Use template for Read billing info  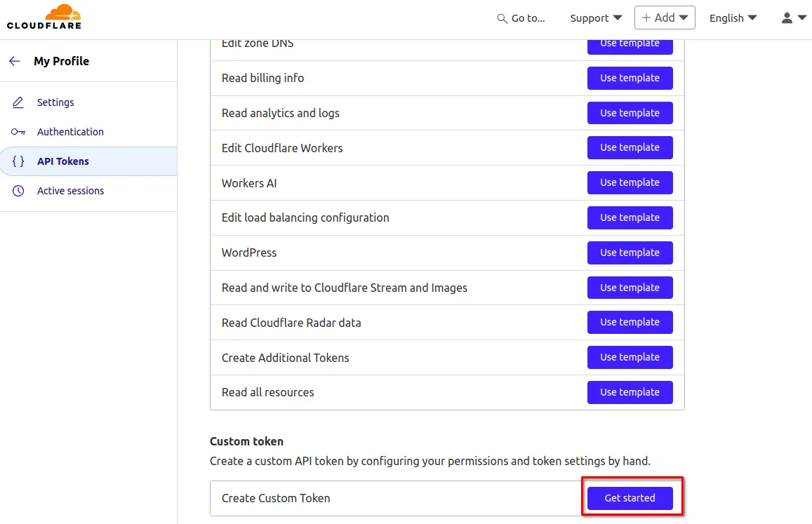pyautogui.click(x=630, y=78)
